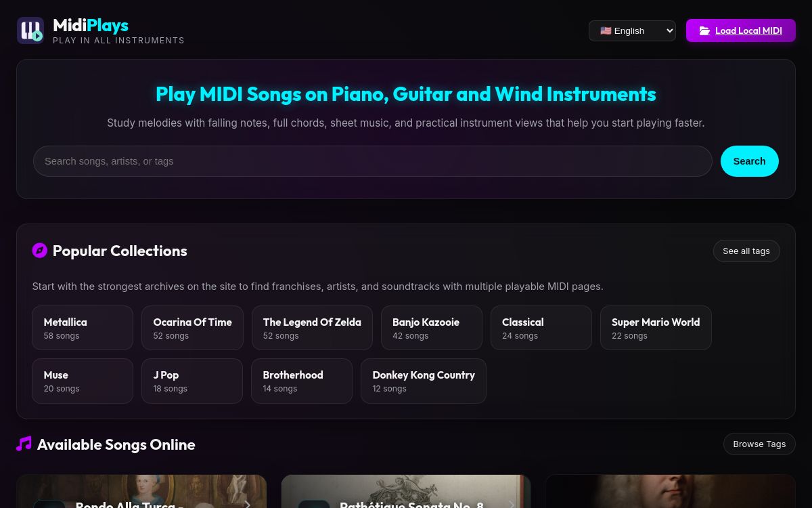Click the Available Songs Online heading

pyautogui.click(x=116, y=444)
